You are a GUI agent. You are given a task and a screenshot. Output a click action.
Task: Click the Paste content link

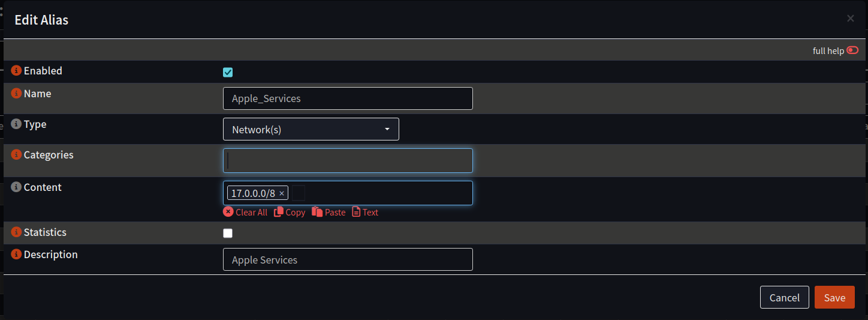point(328,212)
